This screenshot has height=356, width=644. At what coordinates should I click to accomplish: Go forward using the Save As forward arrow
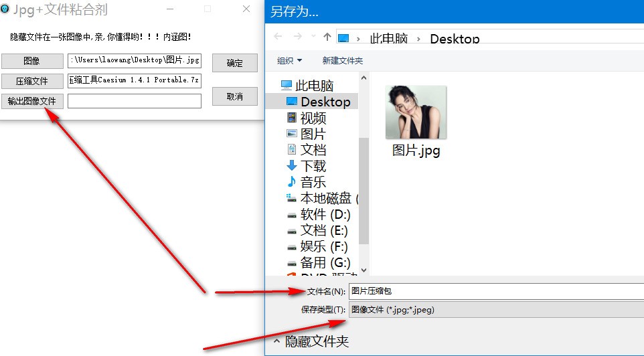(297, 37)
